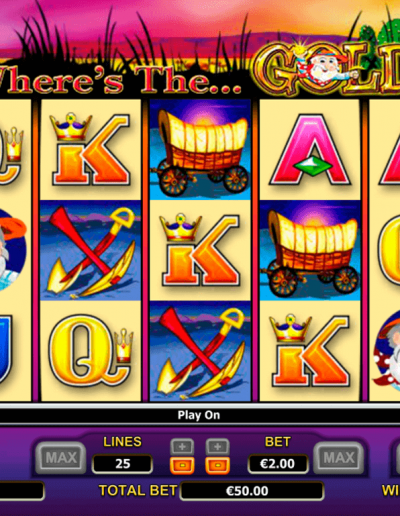Select the Bet field showing €2.00
The image size is (400, 516).
pyautogui.click(x=278, y=464)
